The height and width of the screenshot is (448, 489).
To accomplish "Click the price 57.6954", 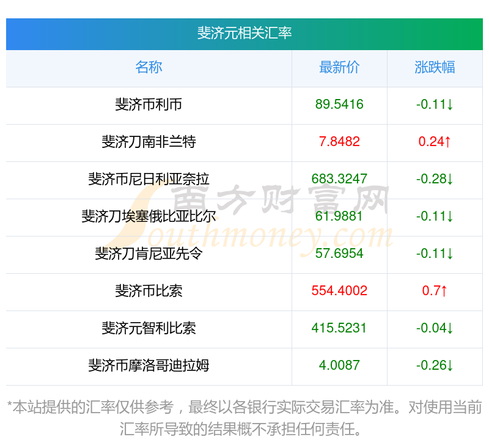I will (x=339, y=254).
